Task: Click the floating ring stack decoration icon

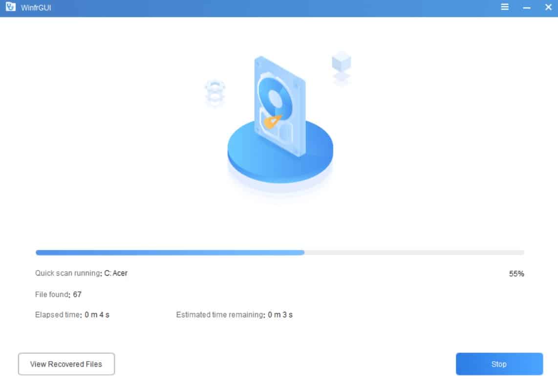Action: pyautogui.click(x=215, y=92)
